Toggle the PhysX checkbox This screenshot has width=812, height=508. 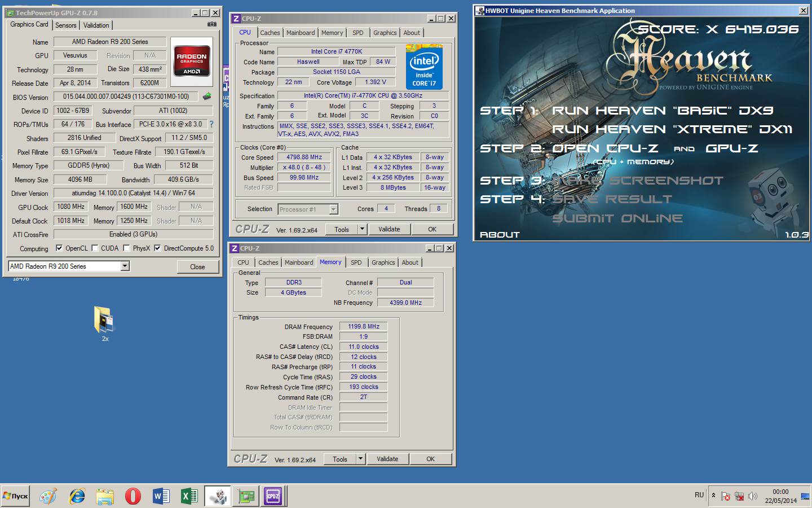(x=126, y=248)
